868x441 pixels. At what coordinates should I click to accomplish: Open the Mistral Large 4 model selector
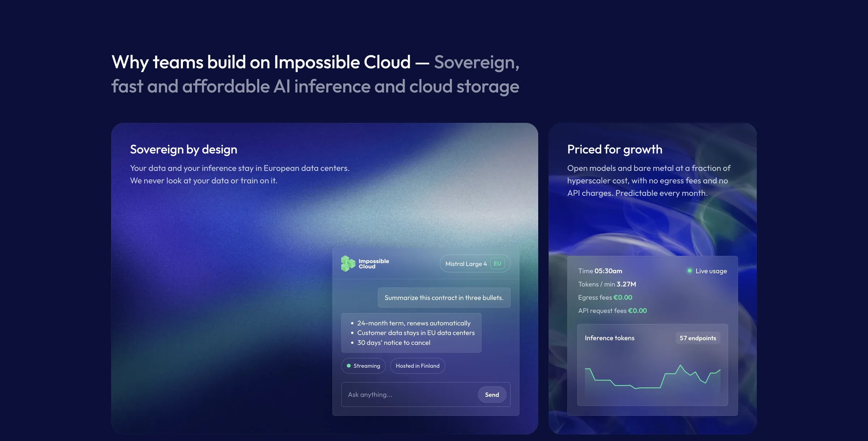pyautogui.click(x=475, y=264)
